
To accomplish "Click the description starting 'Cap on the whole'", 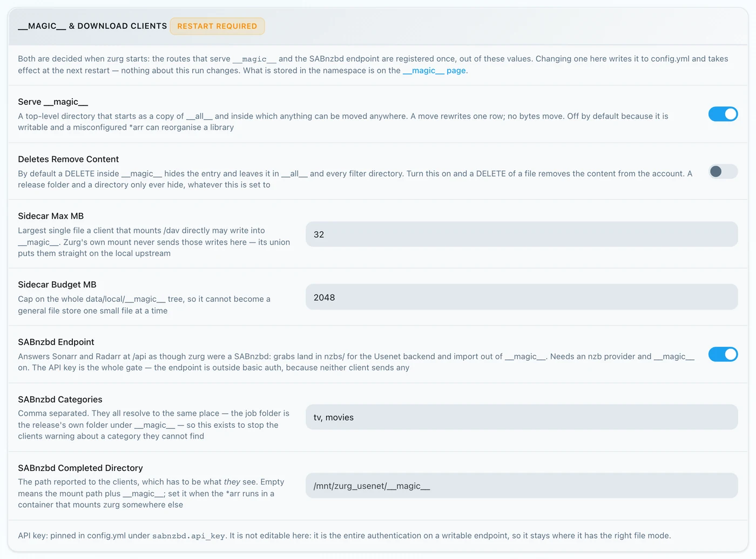I will click(x=144, y=305).
